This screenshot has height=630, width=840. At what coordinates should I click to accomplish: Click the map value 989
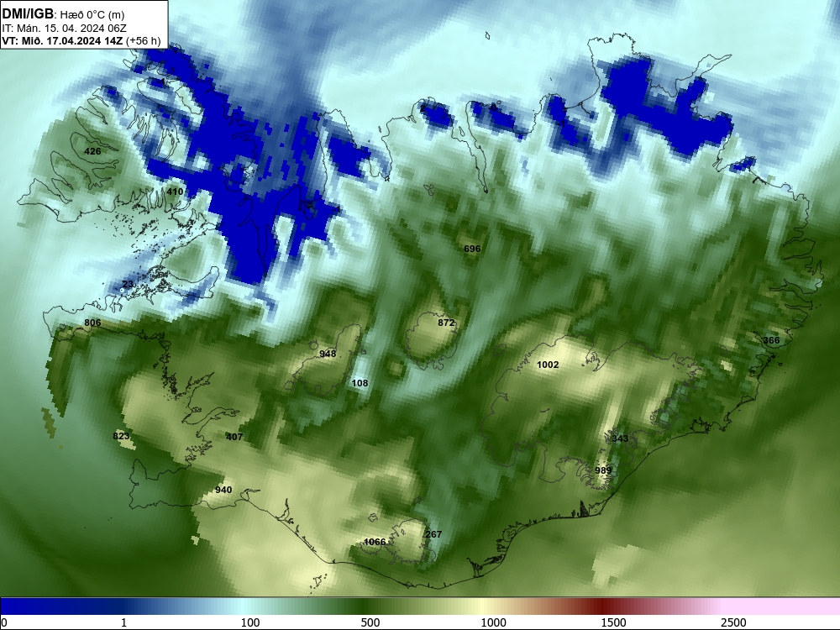tap(603, 470)
